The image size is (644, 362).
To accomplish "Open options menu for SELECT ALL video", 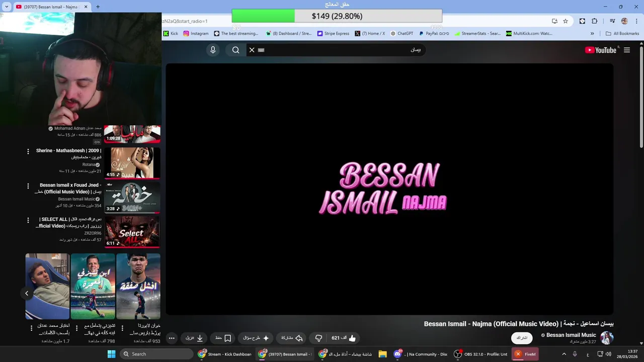I will click(x=28, y=220).
